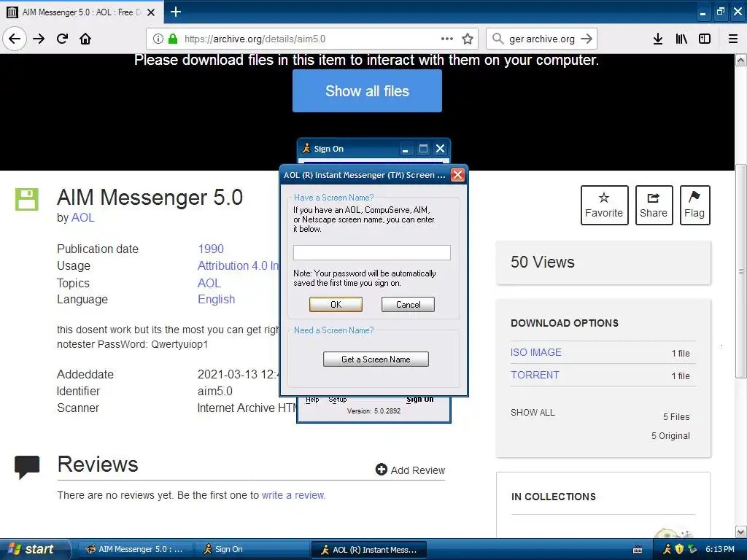This screenshot has width=747, height=560.
Task: Switch to AOL (R) Instant Mess... taskbar item
Action: point(368,550)
